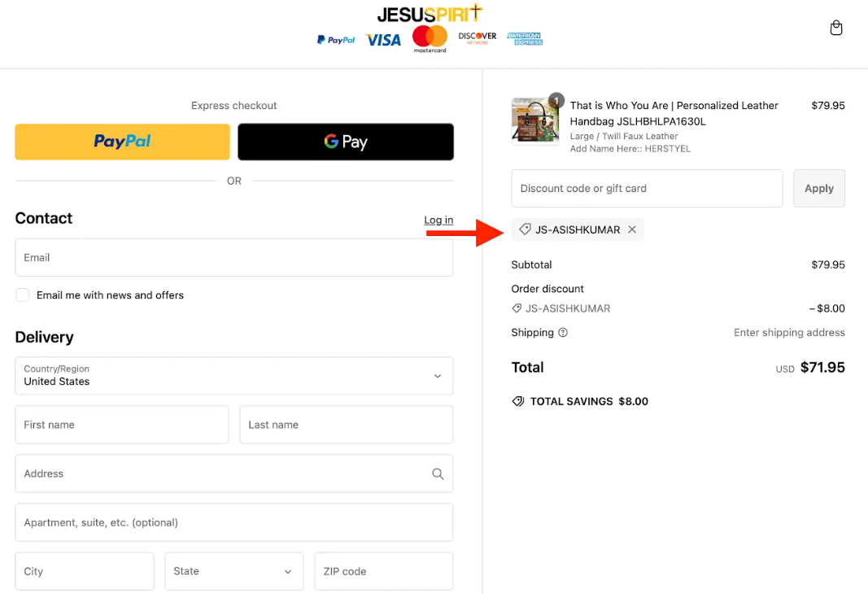Image resolution: width=868 pixels, height=594 pixels.
Task: Remove the JS-ASISHKUMAR discount code
Action: point(632,229)
